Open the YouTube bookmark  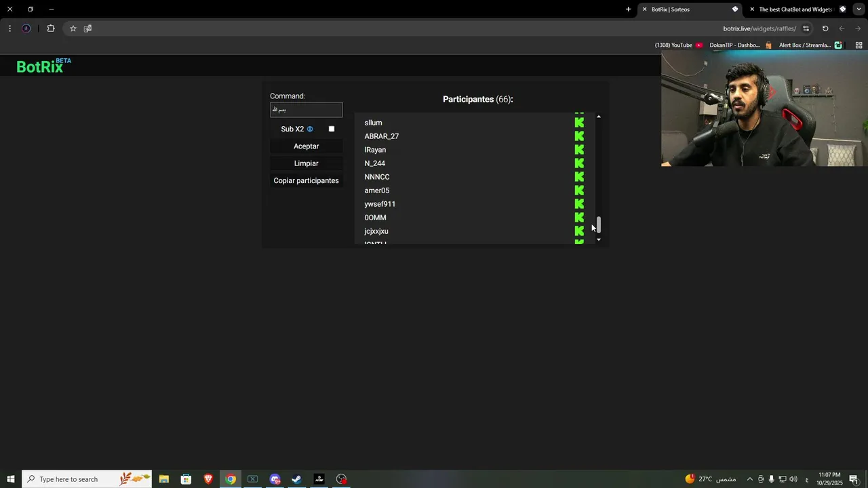pyautogui.click(x=678, y=45)
